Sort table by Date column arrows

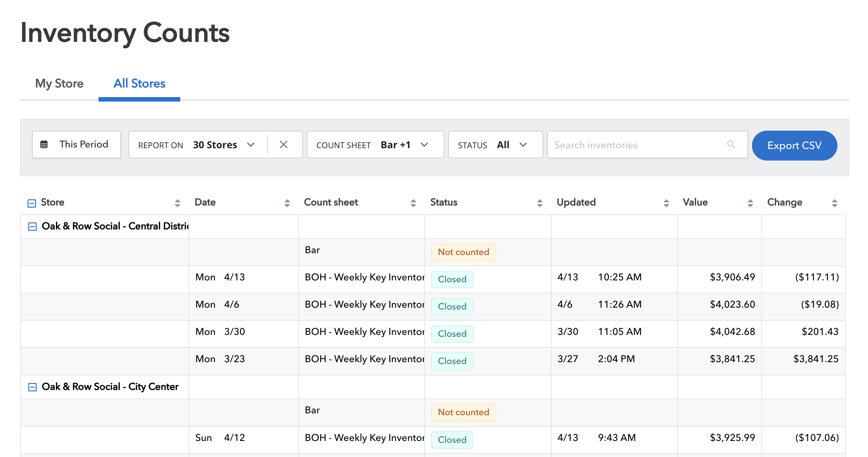pos(287,203)
